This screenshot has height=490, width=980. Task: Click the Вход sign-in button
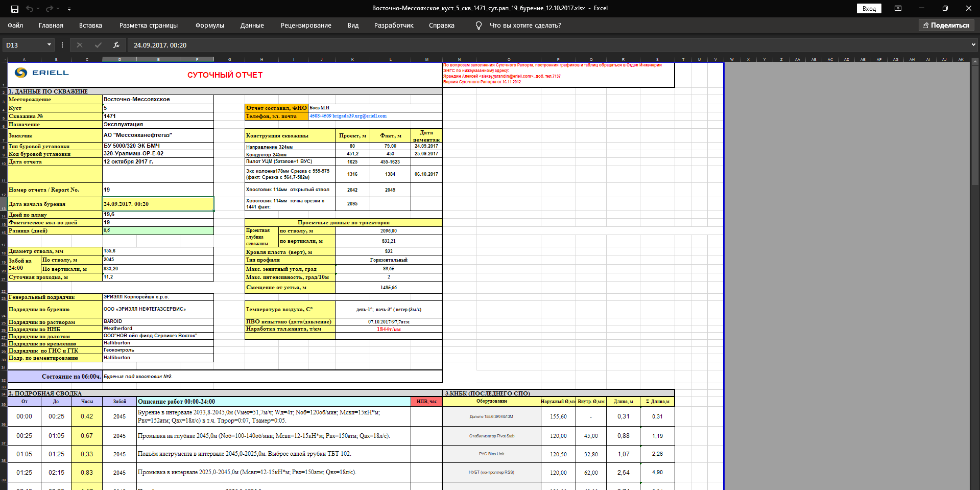[x=869, y=8]
